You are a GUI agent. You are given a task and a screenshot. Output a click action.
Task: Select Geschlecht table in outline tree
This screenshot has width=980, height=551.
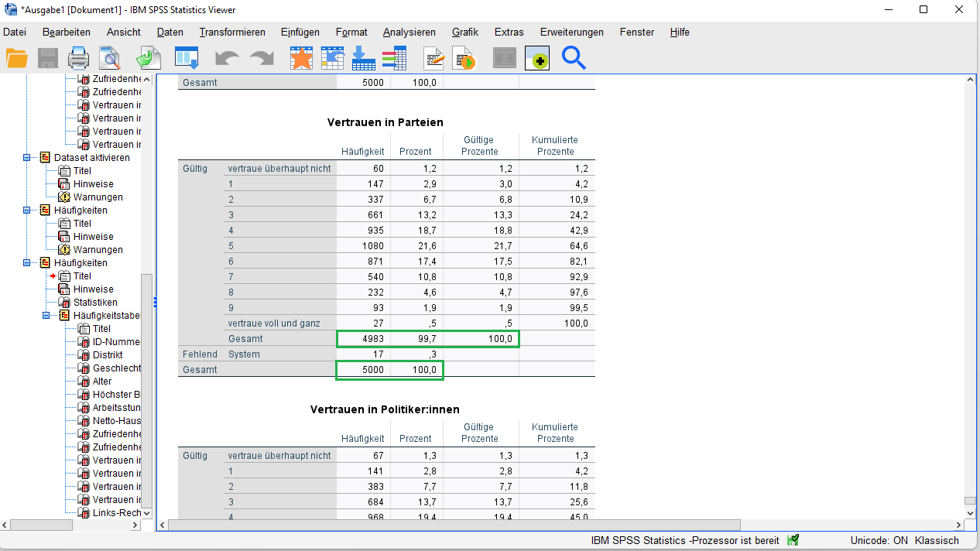click(116, 368)
